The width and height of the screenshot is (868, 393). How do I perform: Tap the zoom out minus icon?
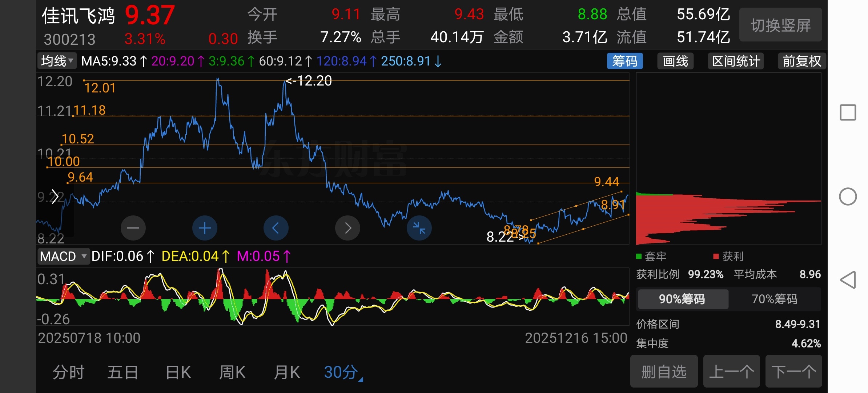coord(133,228)
